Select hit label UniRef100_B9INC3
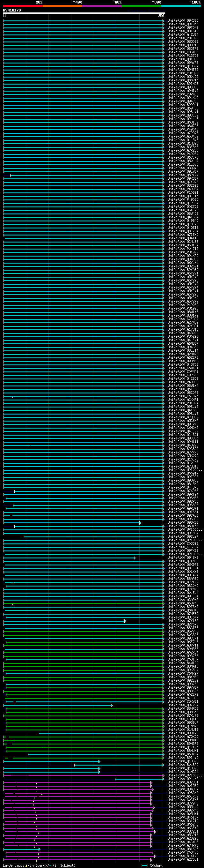The height and width of the screenshot is (868, 204). 183,84
